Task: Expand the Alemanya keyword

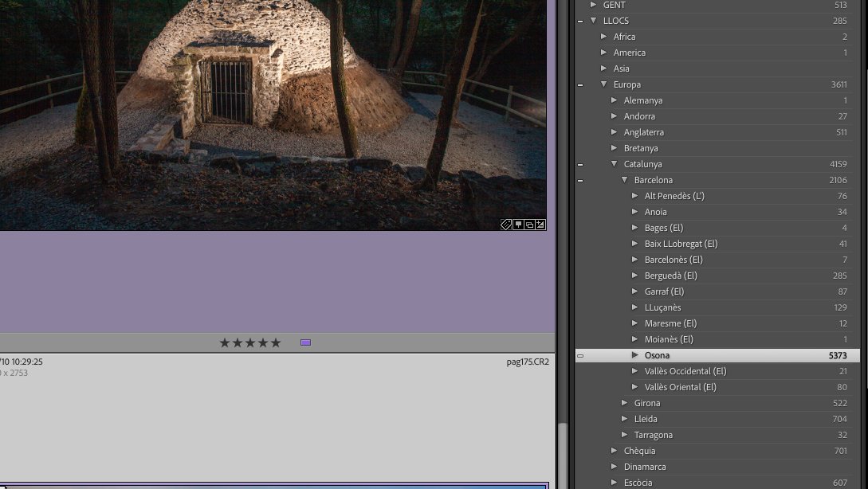Action: coord(614,100)
